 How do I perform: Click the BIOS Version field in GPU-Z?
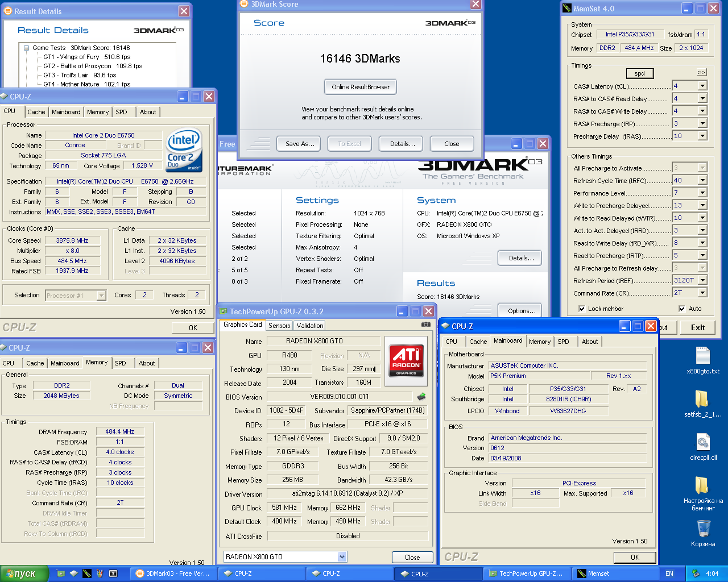click(340, 397)
